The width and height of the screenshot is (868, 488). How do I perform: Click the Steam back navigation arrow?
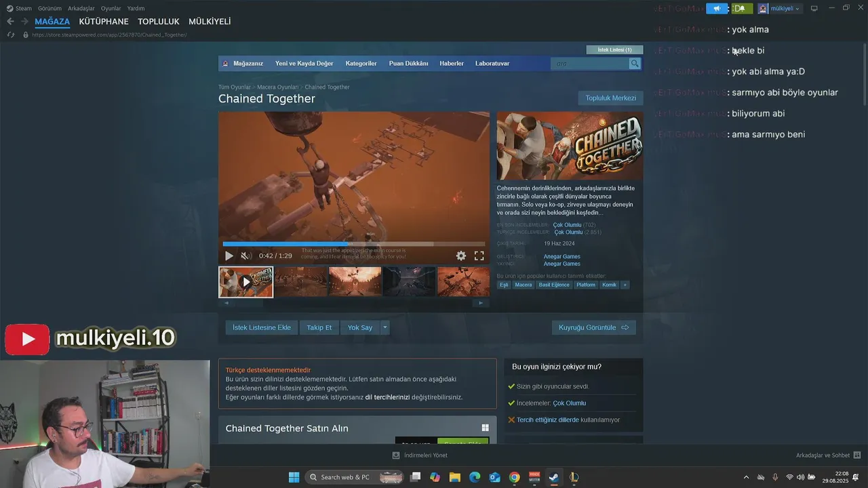10,22
